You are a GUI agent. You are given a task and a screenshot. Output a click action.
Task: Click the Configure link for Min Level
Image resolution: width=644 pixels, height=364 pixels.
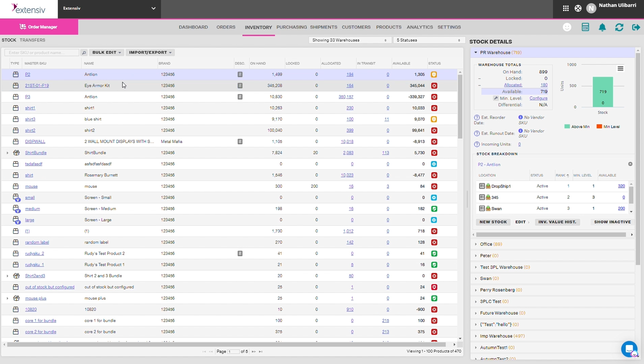[x=539, y=98]
